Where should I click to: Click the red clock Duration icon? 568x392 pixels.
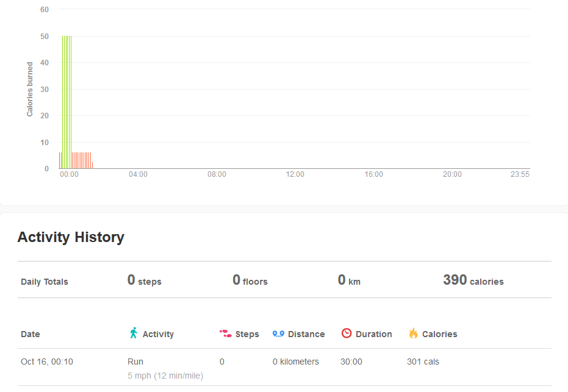point(347,333)
